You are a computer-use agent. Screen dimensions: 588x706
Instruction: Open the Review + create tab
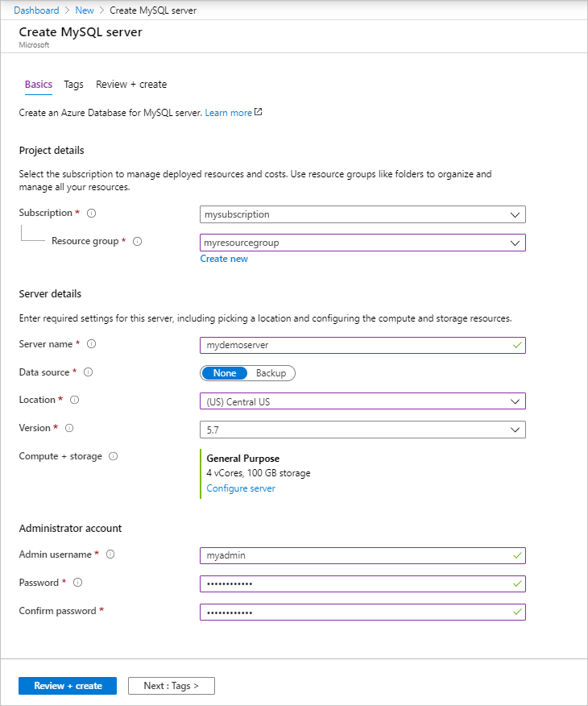click(x=131, y=84)
